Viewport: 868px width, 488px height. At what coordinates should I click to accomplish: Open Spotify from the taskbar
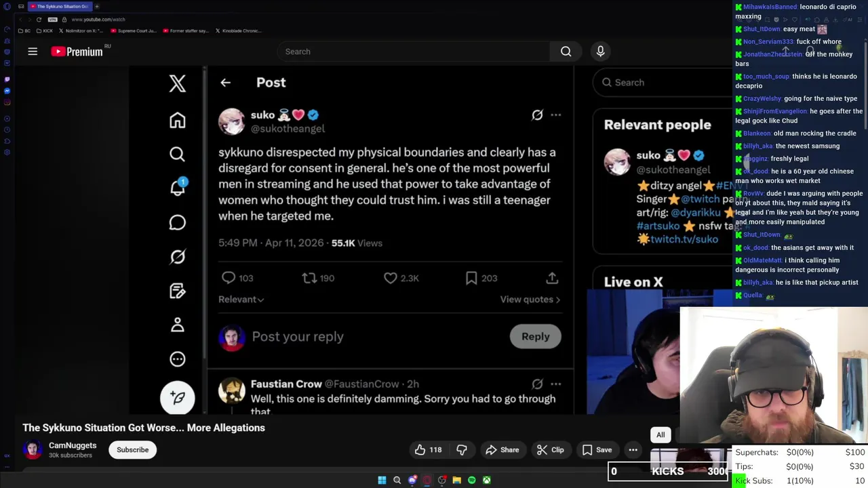tap(471, 480)
